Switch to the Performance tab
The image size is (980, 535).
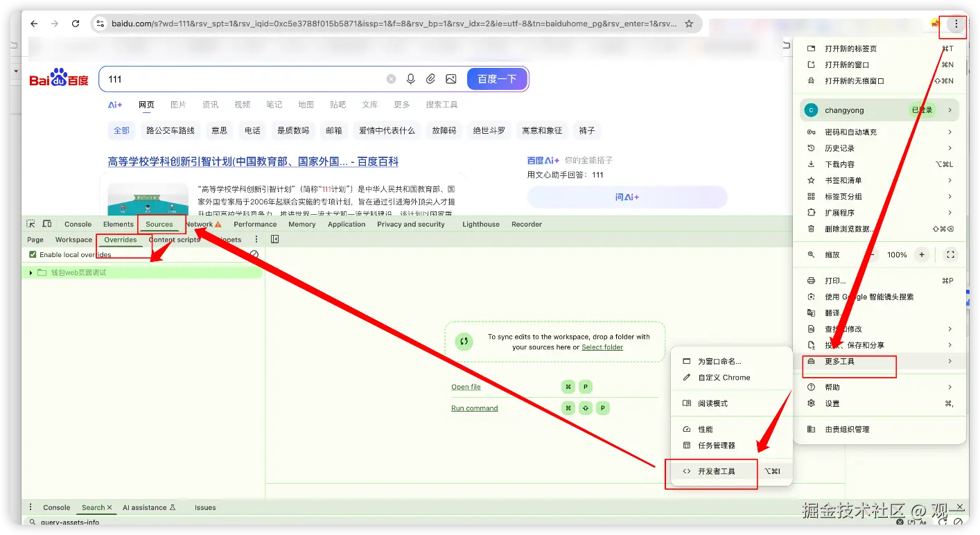255,224
